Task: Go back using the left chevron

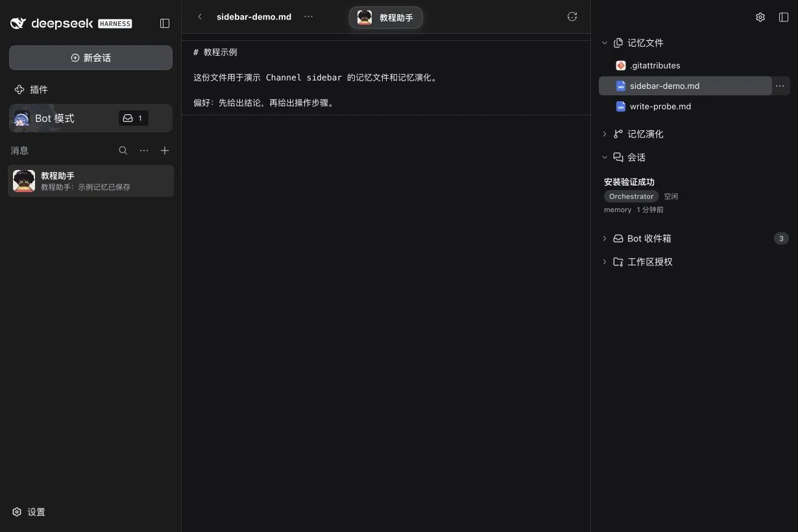Action: point(200,17)
